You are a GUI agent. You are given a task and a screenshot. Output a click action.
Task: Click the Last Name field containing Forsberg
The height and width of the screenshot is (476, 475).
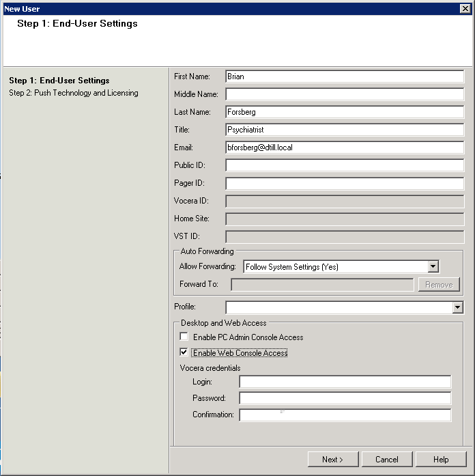(x=345, y=112)
